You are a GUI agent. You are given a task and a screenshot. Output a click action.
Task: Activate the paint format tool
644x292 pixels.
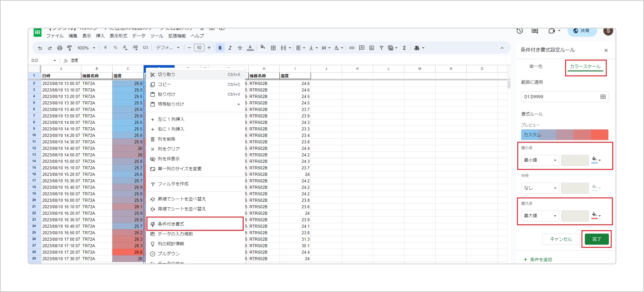(x=69, y=48)
